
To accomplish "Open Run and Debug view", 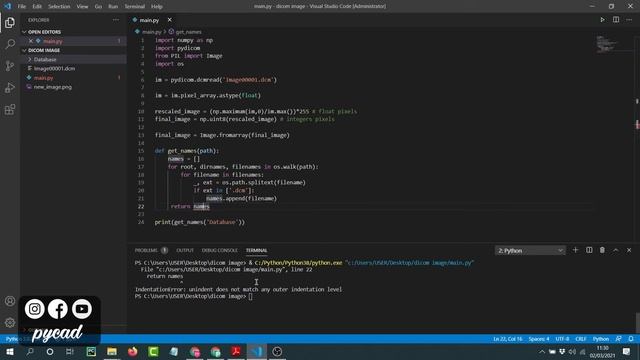I will (10, 87).
